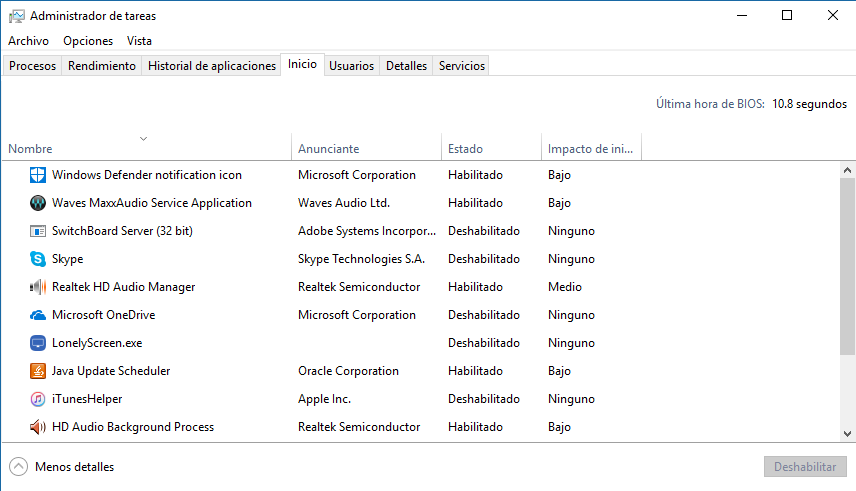
Task: Click the Deshabilitar button
Action: 805,467
